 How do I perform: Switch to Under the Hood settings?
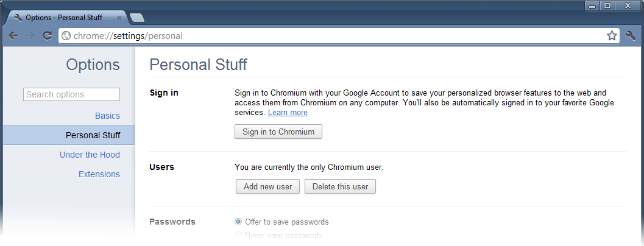(x=90, y=155)
